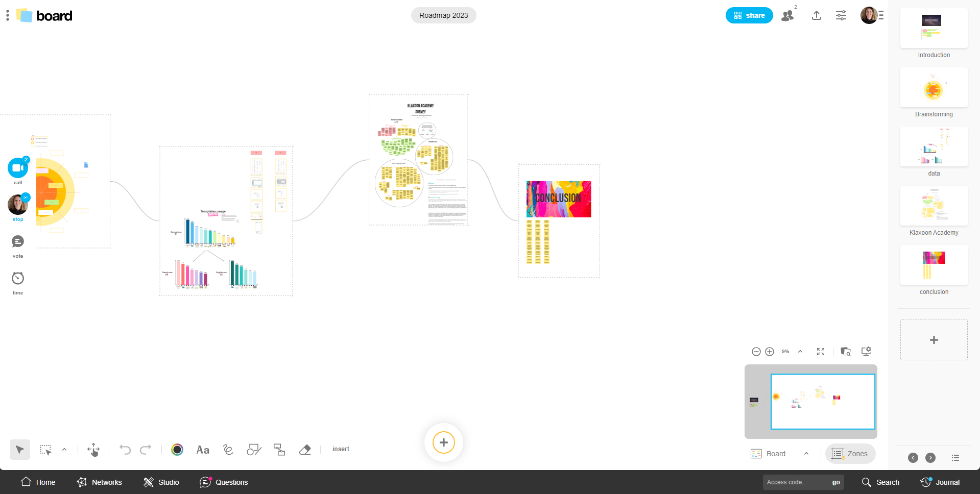Choose the shapes tool

pyautogui.click(x=254, y=450)
